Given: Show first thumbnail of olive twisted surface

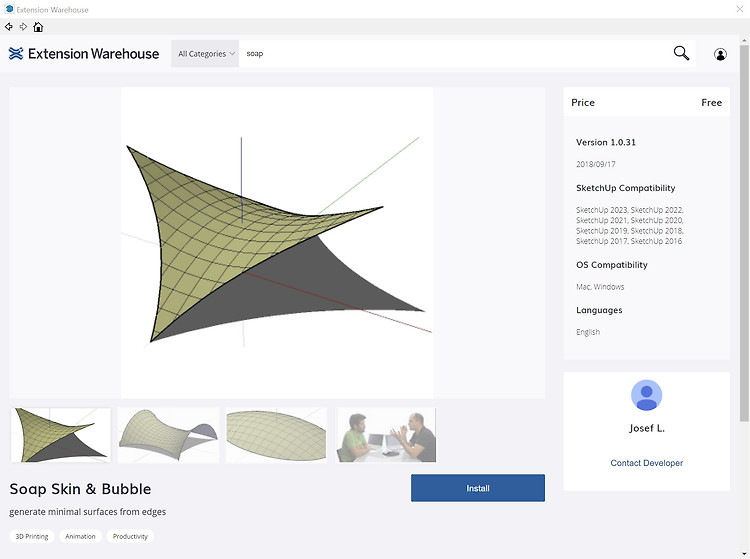Looking at the screenshot, I should [x=61, y=435].
